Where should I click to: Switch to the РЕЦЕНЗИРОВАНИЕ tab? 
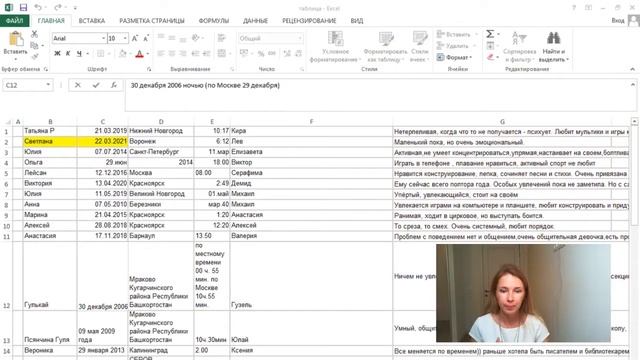pos(309,20)
